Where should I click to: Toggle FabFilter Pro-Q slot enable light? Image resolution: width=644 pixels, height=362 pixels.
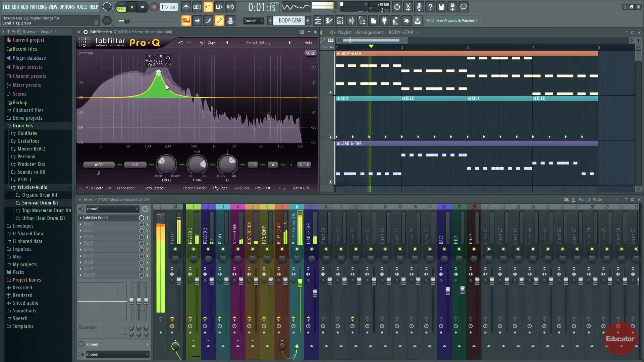point(147,218)
